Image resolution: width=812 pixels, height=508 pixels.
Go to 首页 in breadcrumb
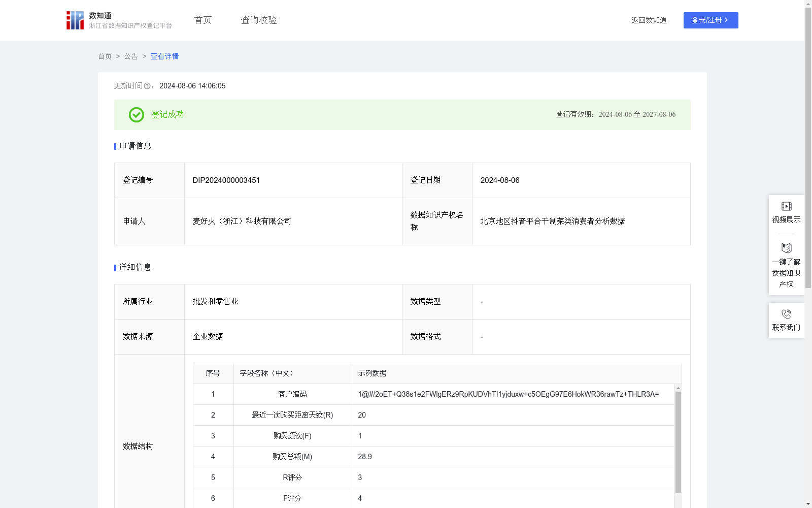[105, 56]
